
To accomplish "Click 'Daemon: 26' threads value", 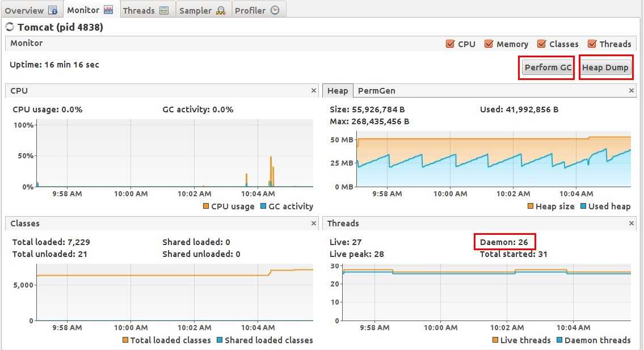I will tap(504, 242).
